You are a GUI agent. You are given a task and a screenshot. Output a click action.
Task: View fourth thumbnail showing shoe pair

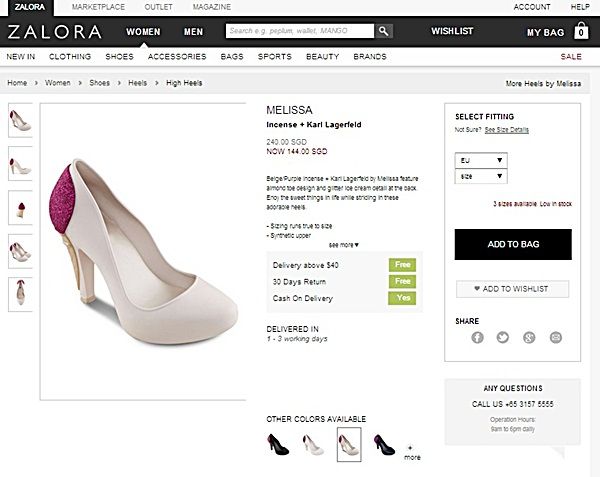[20, 251]
